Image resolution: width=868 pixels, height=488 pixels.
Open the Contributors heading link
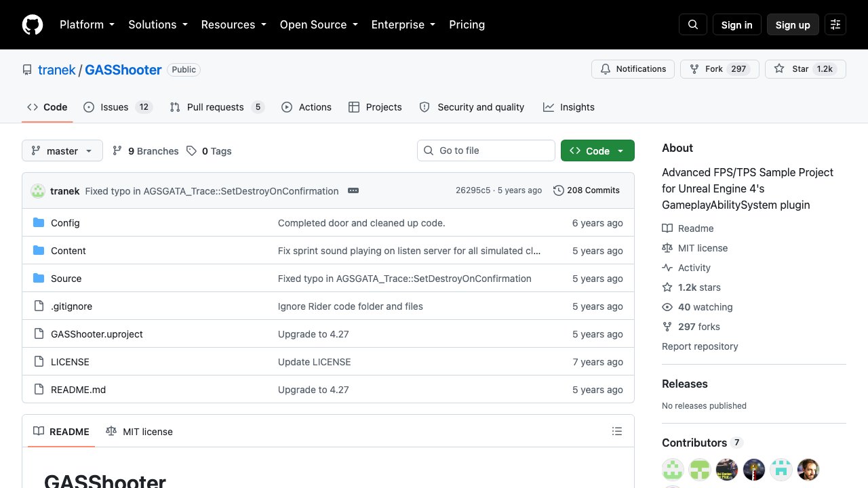[703, 443]
